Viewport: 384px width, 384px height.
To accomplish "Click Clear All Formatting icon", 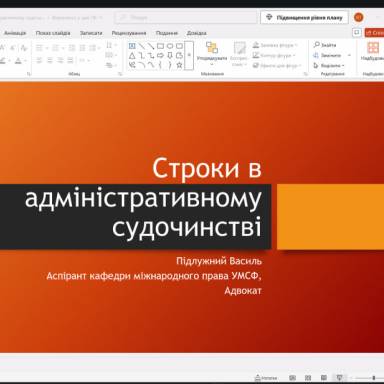I will click(23, 48).
